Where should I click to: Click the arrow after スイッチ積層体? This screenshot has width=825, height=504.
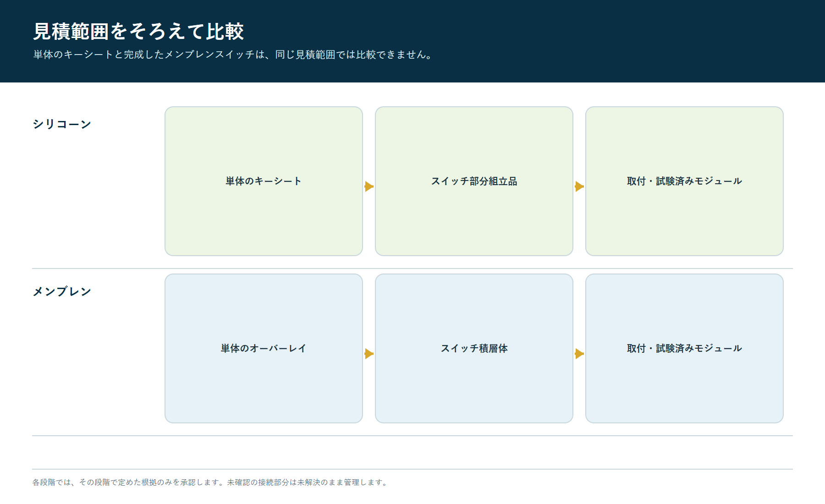click(x=579, y=354)
